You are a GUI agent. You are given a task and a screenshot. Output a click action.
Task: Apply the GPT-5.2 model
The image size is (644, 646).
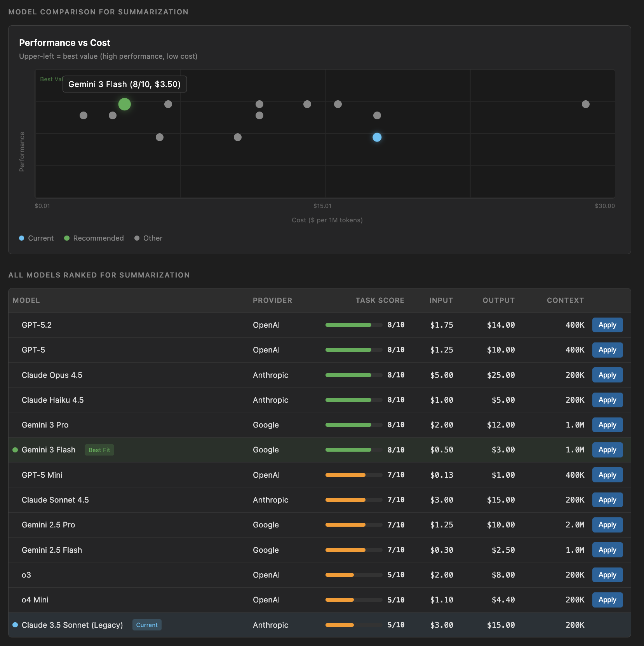pyautogui.click(x=607, y=325)
